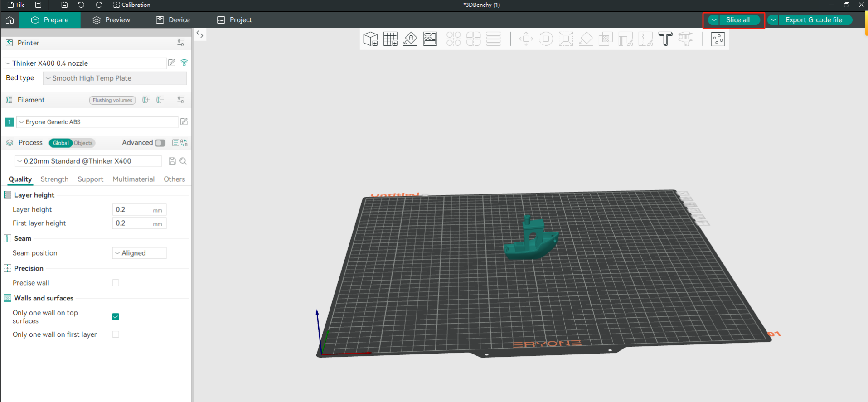Screen dimensions: 868x402
Task: Select the Move tool
Action: (526, 39)
